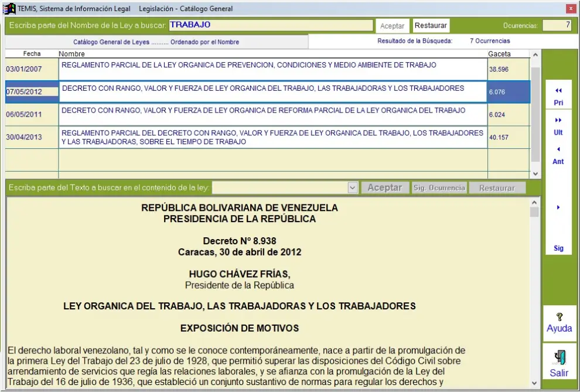Viewport: 580px width, 392px height.
Task: Click the Restaurar button beside the name search
Action: pyautogui.click(x=431, y=26)
